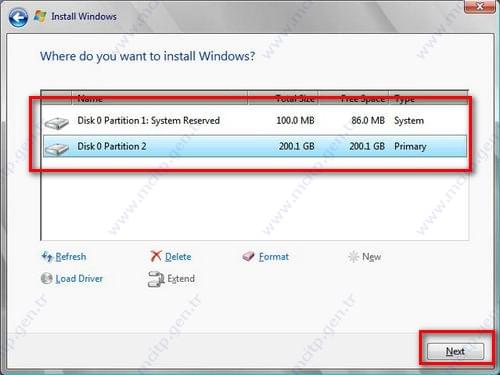Click the Primary type cell
Image resolution: width=500 pixels, height=375 pixels.
click(x=410, y=146)
